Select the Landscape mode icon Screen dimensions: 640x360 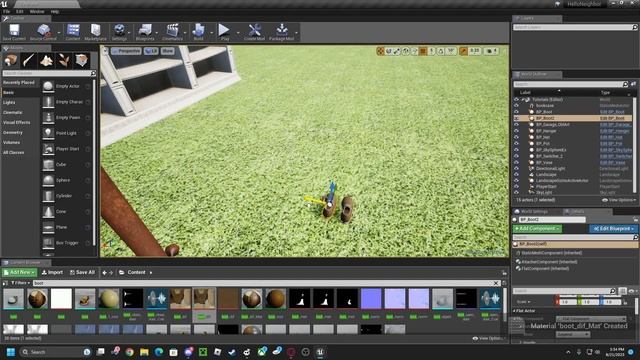point(46,60)
